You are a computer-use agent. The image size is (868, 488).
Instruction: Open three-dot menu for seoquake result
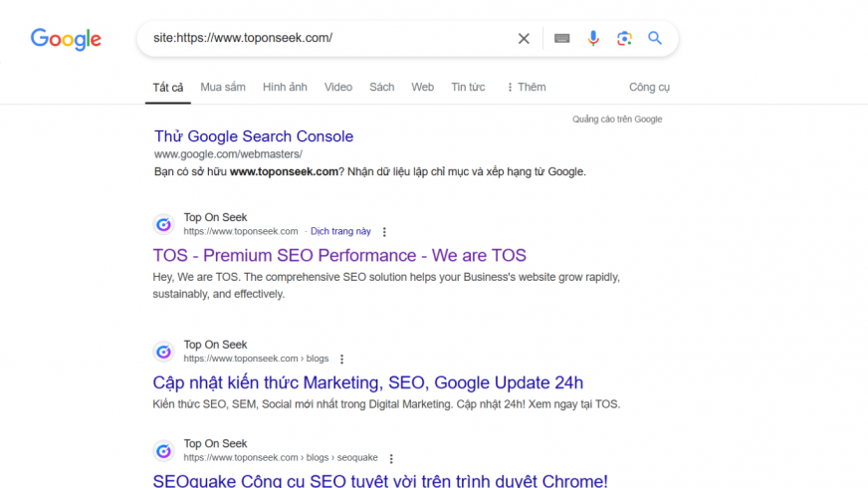tap(391, 459)
